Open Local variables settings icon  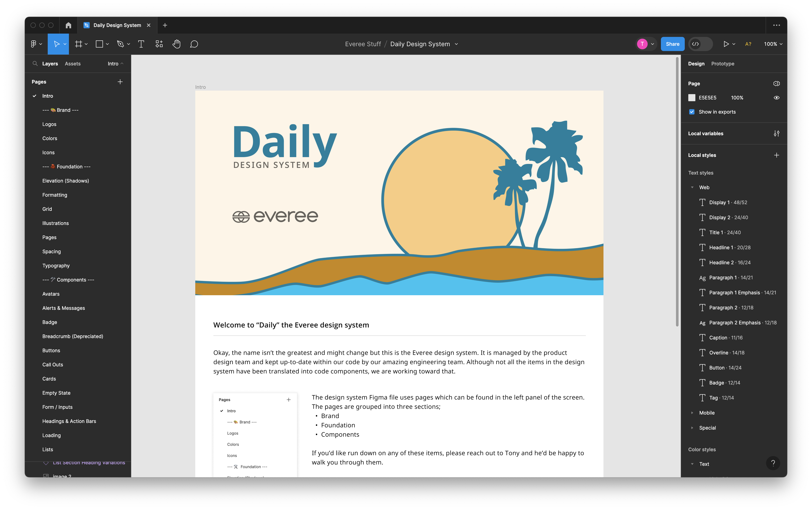pyautogui.click(x=776, y=133)
